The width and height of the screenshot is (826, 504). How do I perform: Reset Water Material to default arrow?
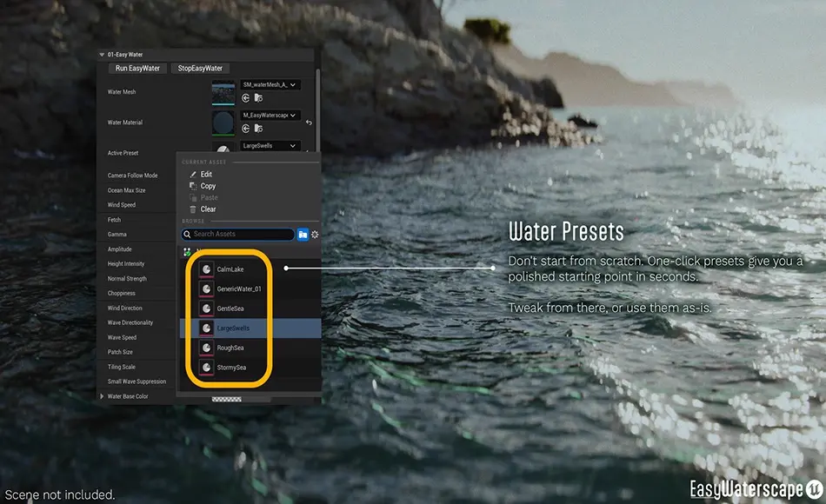[x=309, y=123]
